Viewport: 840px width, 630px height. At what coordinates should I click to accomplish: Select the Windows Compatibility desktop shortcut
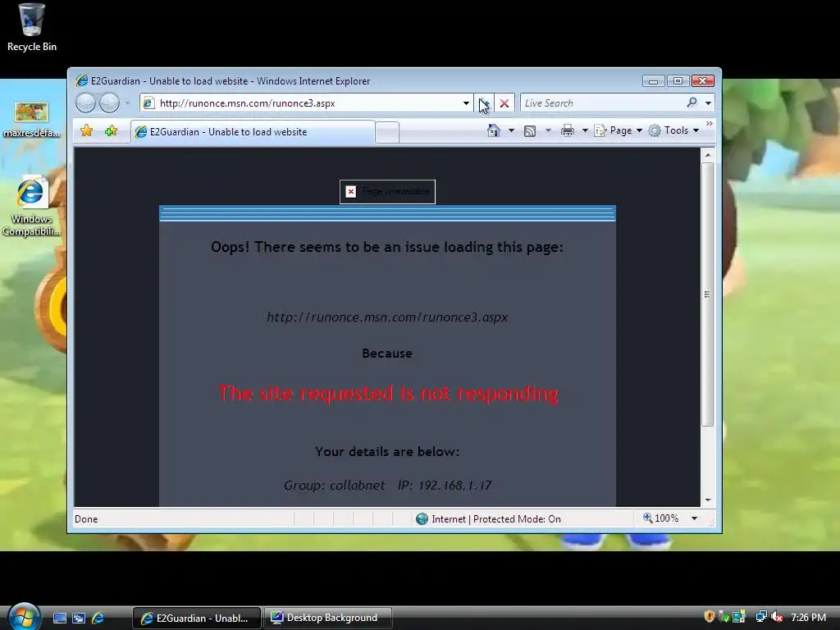[31, 206]
